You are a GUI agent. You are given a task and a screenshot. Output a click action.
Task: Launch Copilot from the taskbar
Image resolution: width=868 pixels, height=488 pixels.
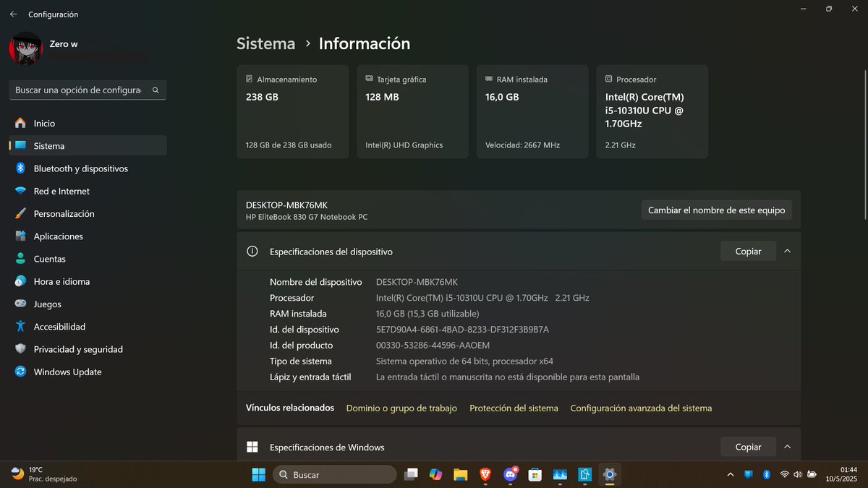coord(435,475)
